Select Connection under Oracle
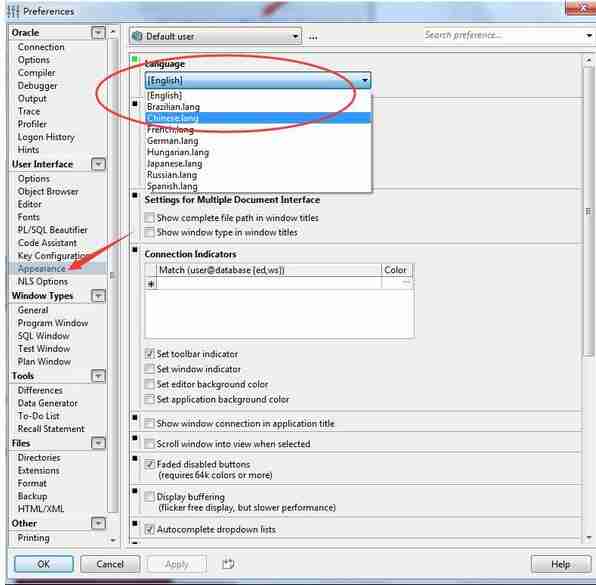 pyautogui.click(x=41, y=47)
